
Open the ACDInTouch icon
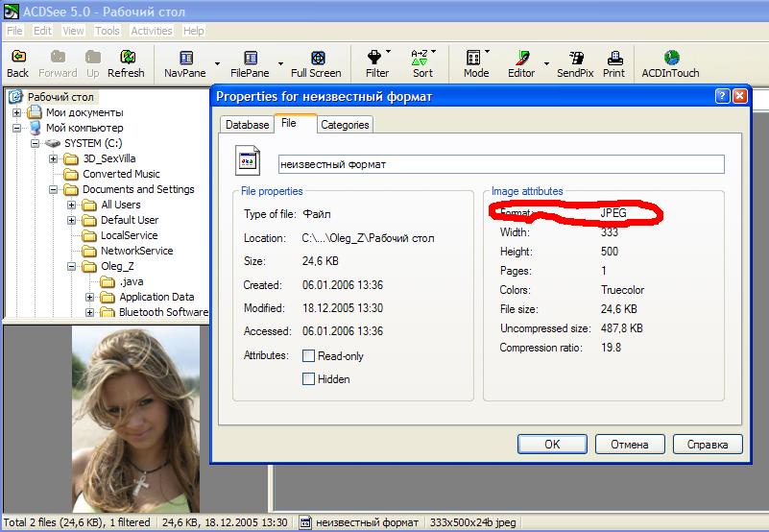click(x=670, y=63)
